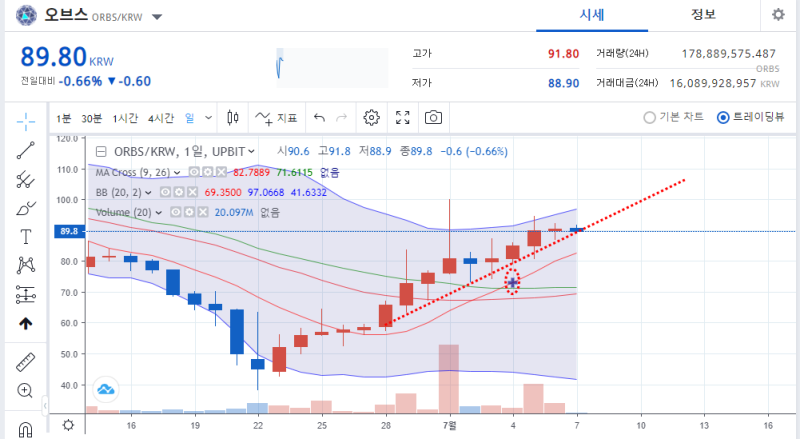Open the indicators 지표 menu
Viewport: 800px width, 439px height.
pos(276,118)
